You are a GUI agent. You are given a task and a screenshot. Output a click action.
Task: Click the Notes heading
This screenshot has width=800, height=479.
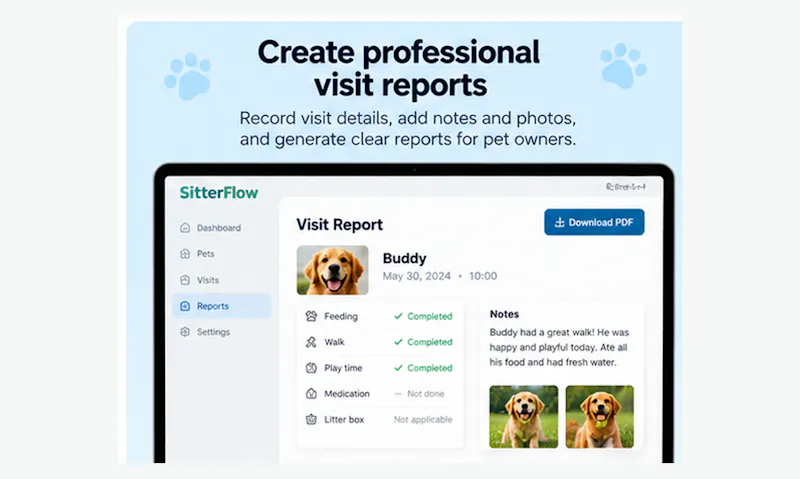click(x=504, y=314)
